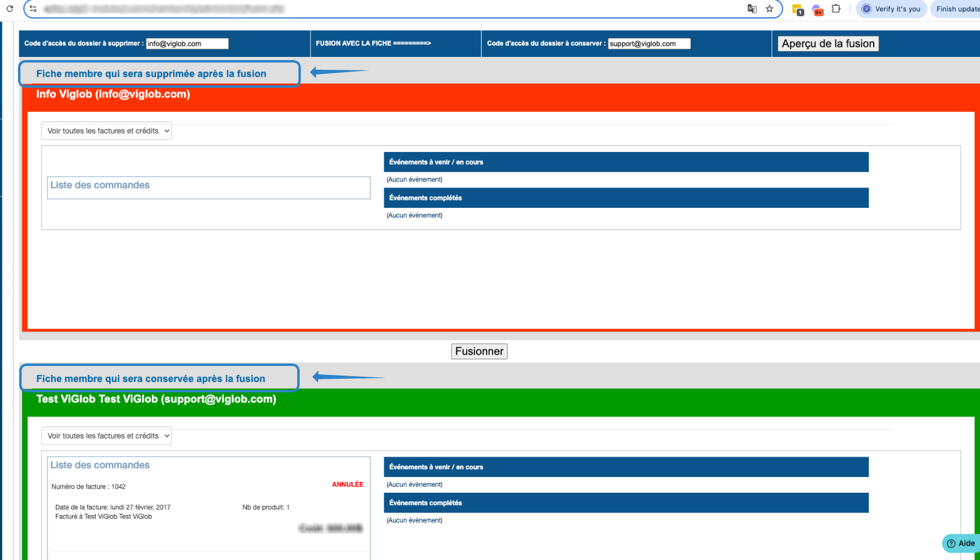Screen dimensions: 980x560
Task: Edit the dossier à supprimer email field
Action: click(x=187, y=44)
